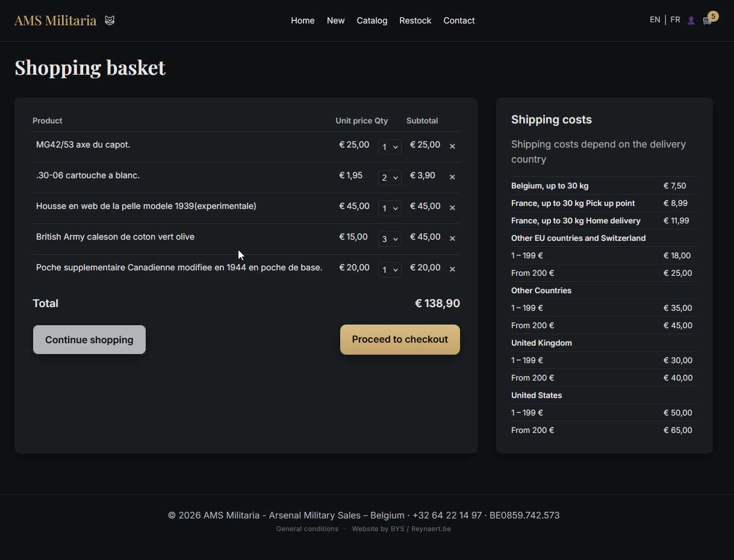Change quantity of .30-06 cartouche a blanc
Viewport: 734px width, 560px height.
click(x=390, y=178)
